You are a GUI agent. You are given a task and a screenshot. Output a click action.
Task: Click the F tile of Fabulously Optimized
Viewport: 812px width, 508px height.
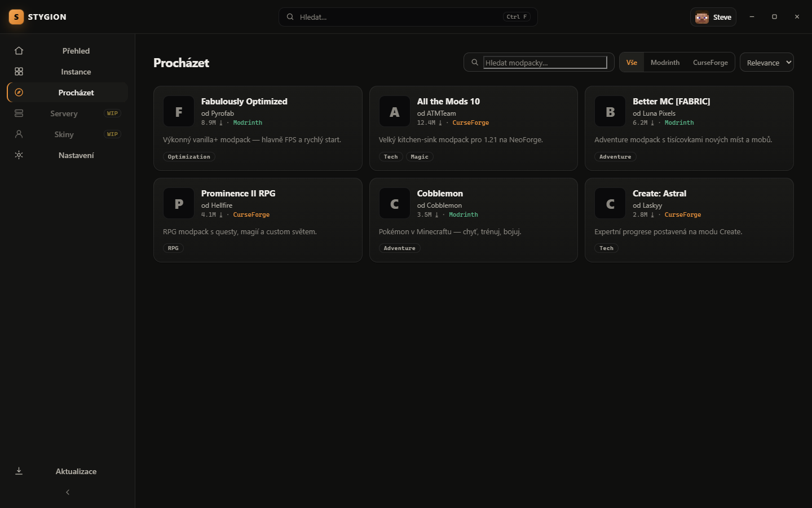tap(179, 112)
